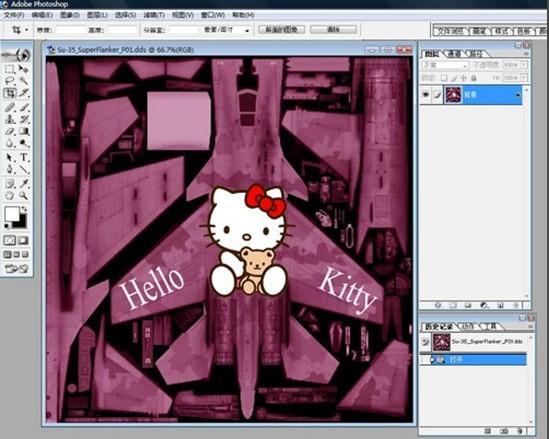Open the Image (I) menu
This screenshot has height=439, width=549.
(70, 15)
